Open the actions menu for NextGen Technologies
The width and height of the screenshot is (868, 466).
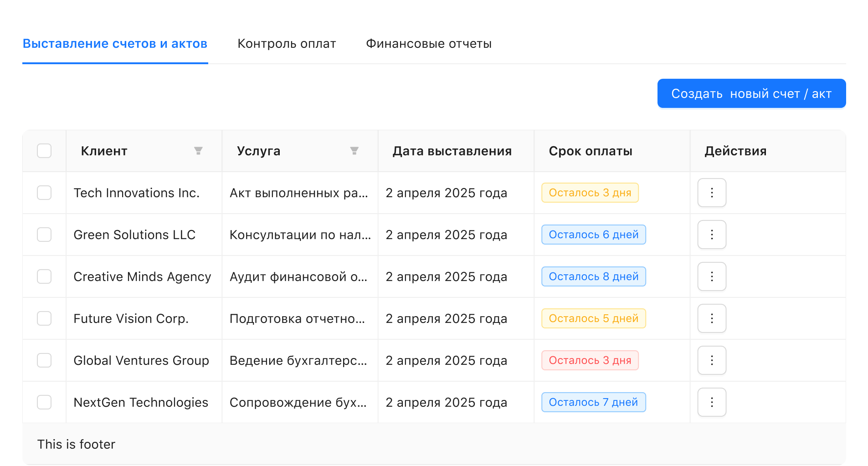pos(711,402)
